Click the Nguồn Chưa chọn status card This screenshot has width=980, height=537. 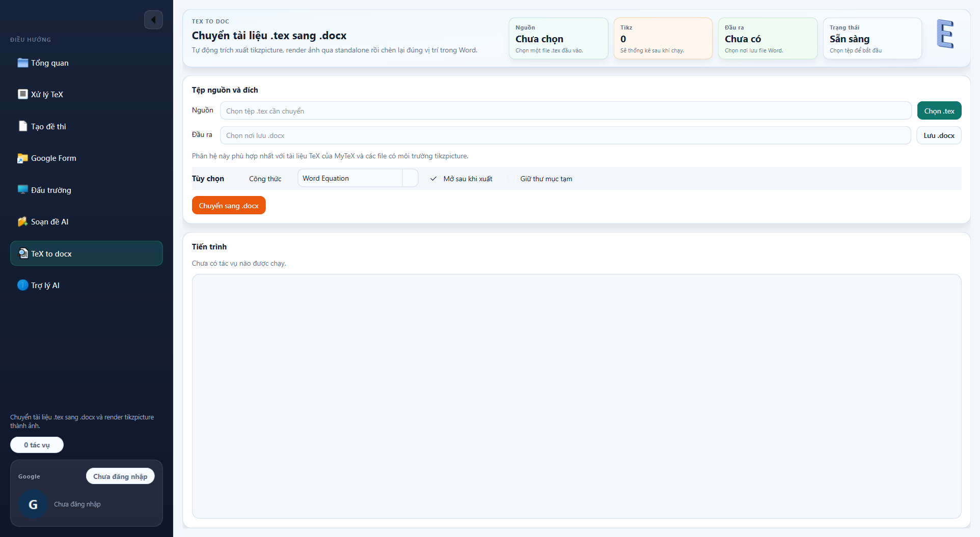pos(558,39)
